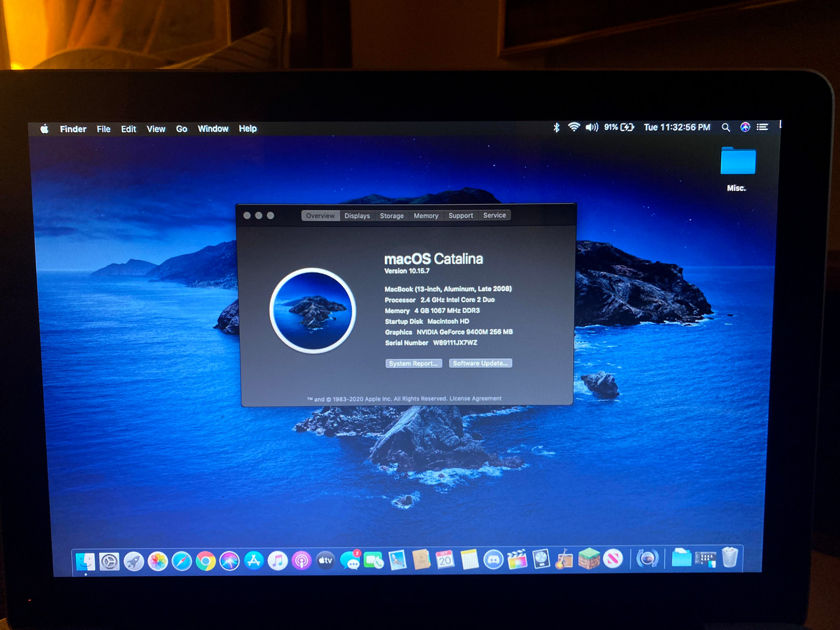Open Messages with the notification badge

pyautogui.click(x=350, y=560)
